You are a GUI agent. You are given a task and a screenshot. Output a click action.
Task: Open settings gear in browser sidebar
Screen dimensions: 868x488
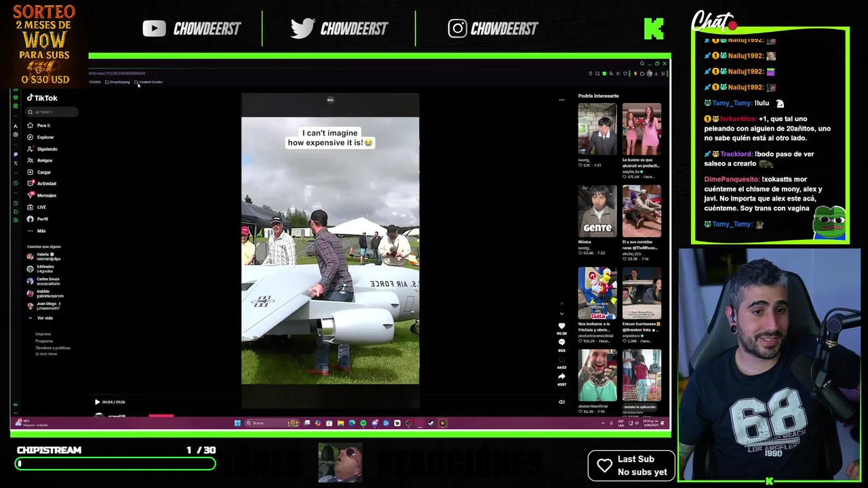point(16,220)
